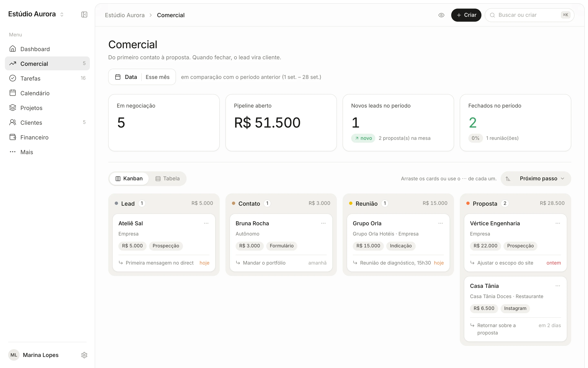Open Tarefas in the sidebar menu
This screenshot has width=588, height=368.
coord(47,78)
